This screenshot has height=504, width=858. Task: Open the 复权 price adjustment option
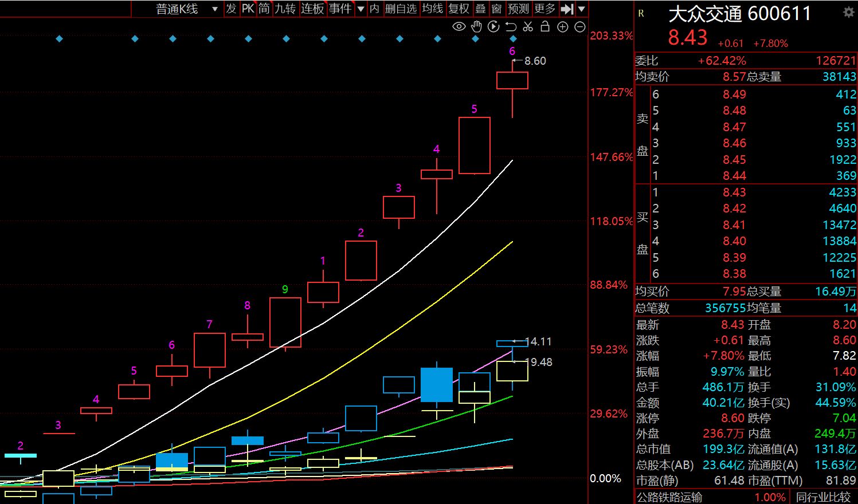point(459,9)
